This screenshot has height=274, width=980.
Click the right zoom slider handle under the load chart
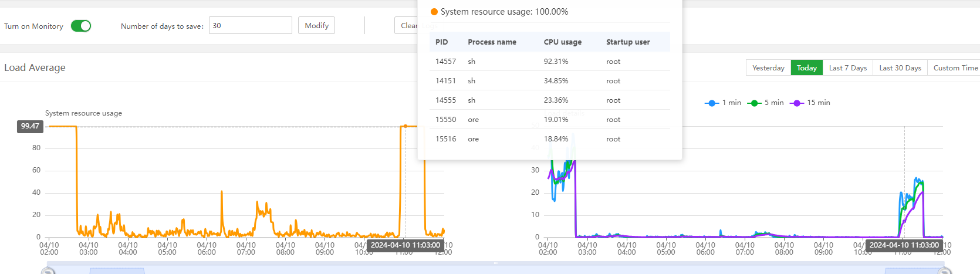944,271
